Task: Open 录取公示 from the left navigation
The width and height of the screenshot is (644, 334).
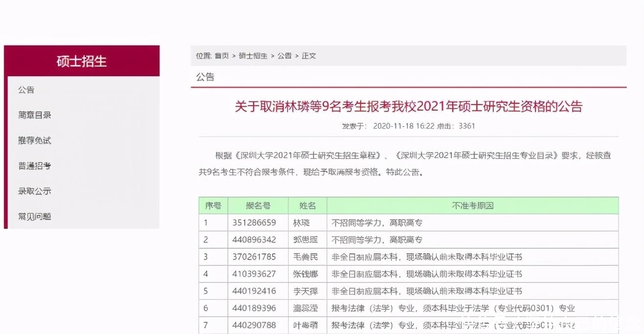Action: click(33, 191)
